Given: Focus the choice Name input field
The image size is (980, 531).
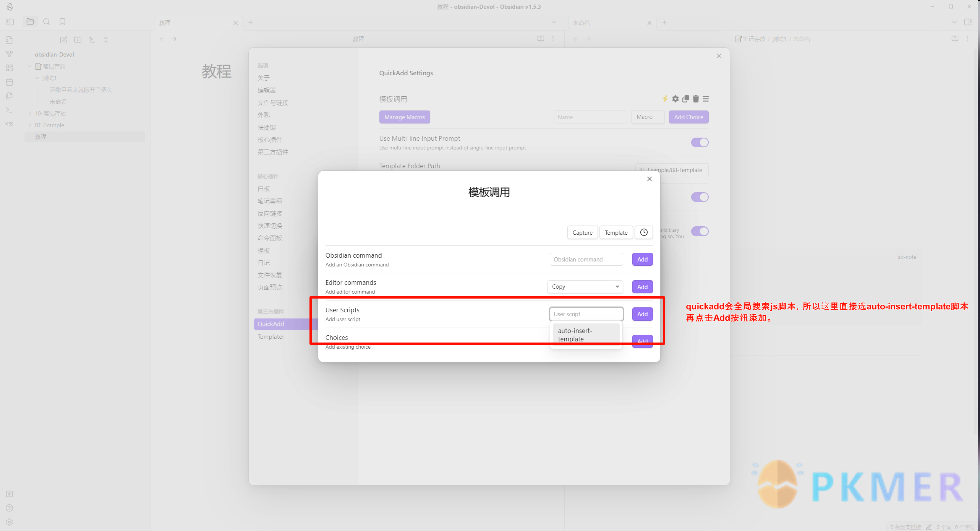Looking at the screenshot, I should (590, 117).
